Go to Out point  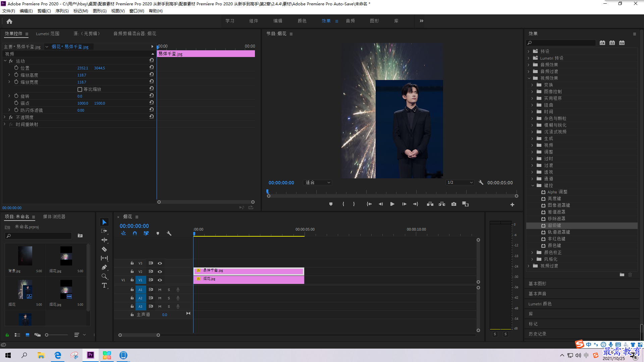(x=416, y=204)
